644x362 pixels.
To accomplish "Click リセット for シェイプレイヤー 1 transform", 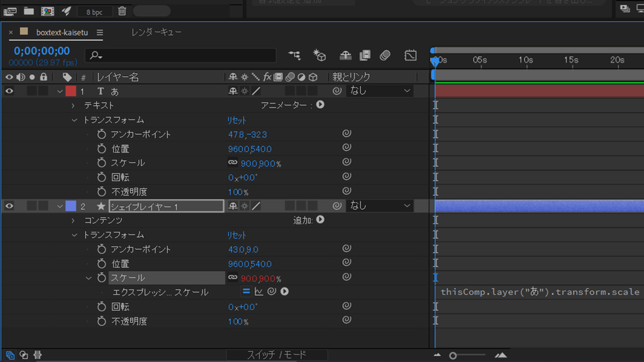I will 236,235.
